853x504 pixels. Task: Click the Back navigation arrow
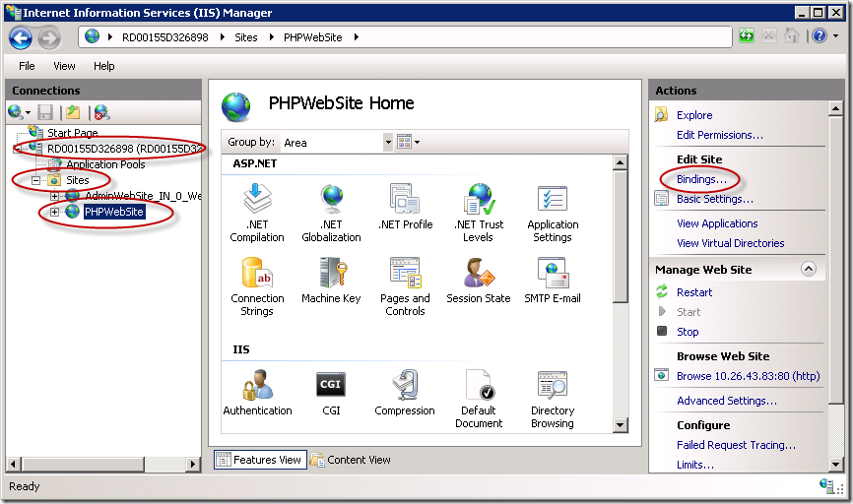[21, 38]
